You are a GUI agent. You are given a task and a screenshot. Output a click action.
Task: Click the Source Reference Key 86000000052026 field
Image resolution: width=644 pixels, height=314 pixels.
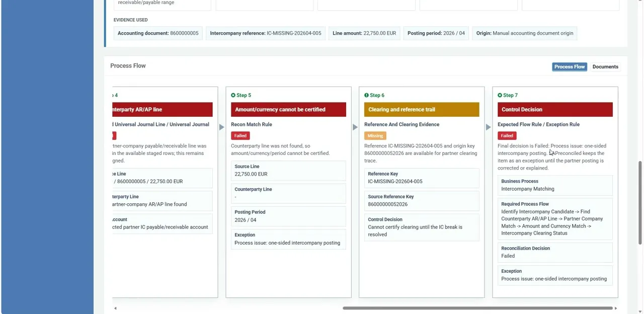(x=422, y=201)
